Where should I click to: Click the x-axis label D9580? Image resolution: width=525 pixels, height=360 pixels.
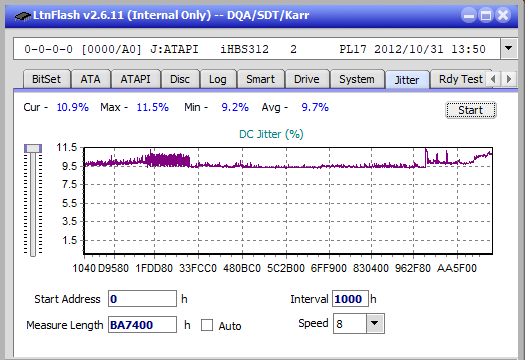coord(113,268)
